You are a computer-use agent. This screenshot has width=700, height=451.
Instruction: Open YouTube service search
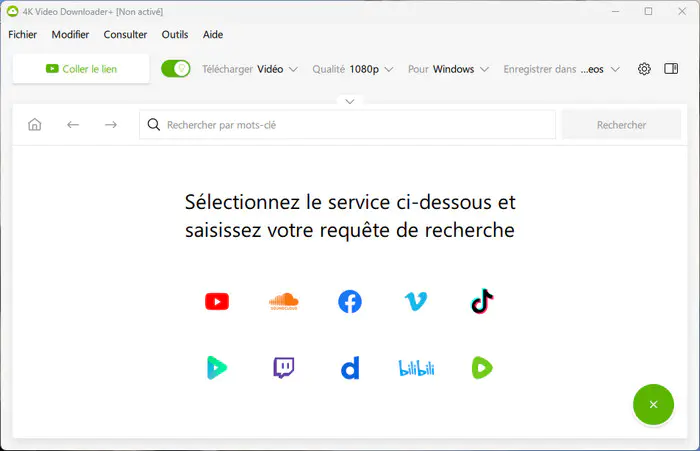pyautogui.click(x=217, y=301)
